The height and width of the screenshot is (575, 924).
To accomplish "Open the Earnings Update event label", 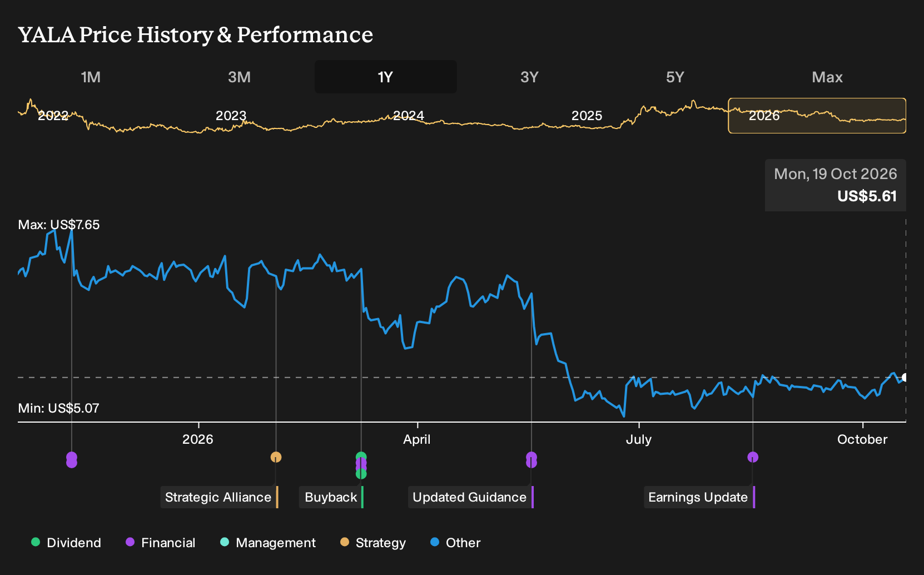I will [699, 497].
